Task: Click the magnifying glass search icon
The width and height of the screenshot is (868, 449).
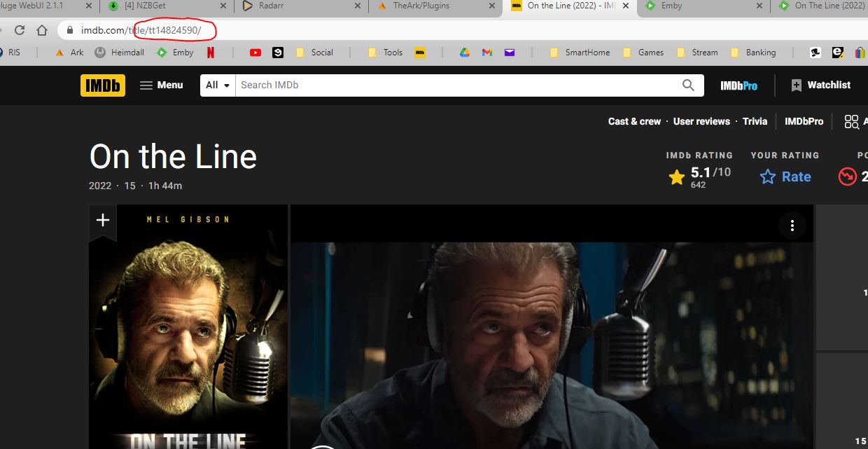Action: coord(688,85)
